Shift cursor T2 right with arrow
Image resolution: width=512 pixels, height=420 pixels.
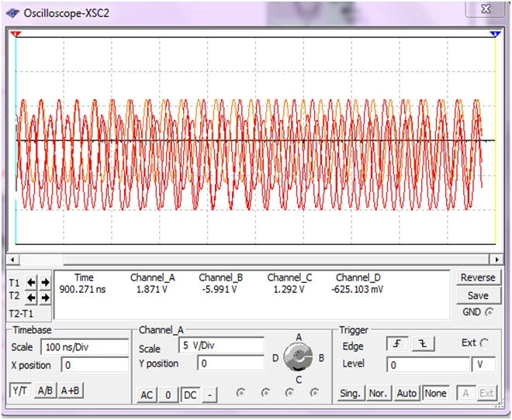coord(44,297)
